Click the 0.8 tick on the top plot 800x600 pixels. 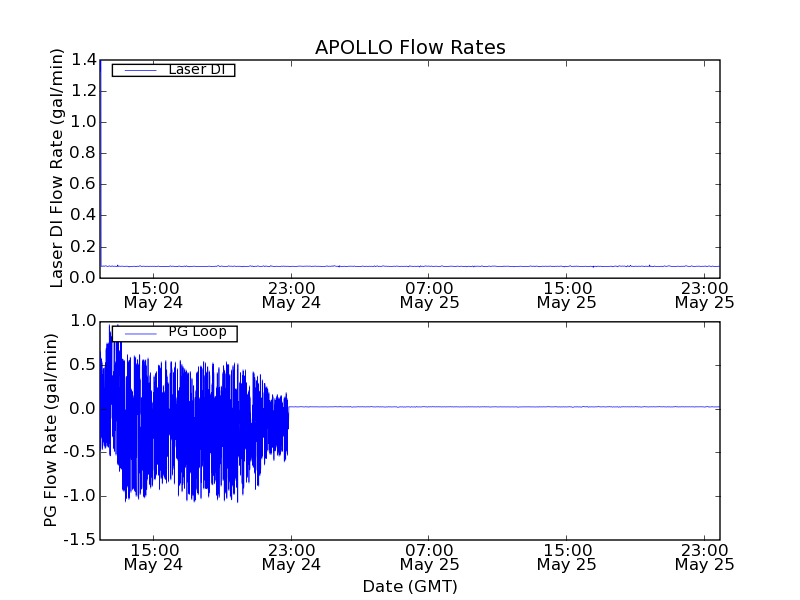[83, 153]
